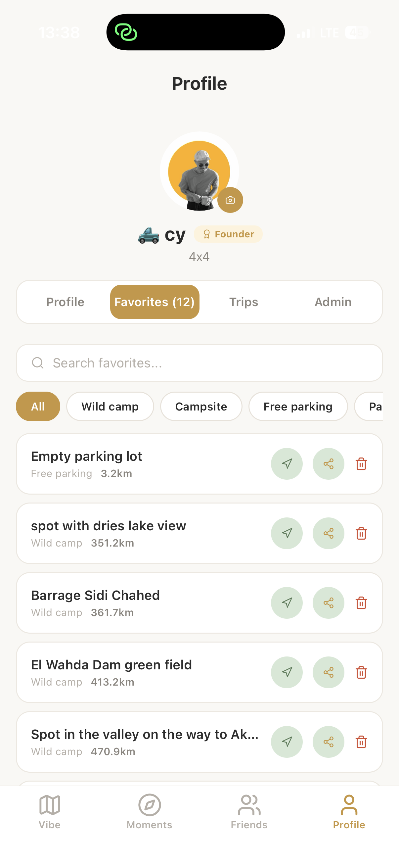The image size is (399, 868).
Task: Filter favorites by Free parking
Action: click(x=298, y=407)
